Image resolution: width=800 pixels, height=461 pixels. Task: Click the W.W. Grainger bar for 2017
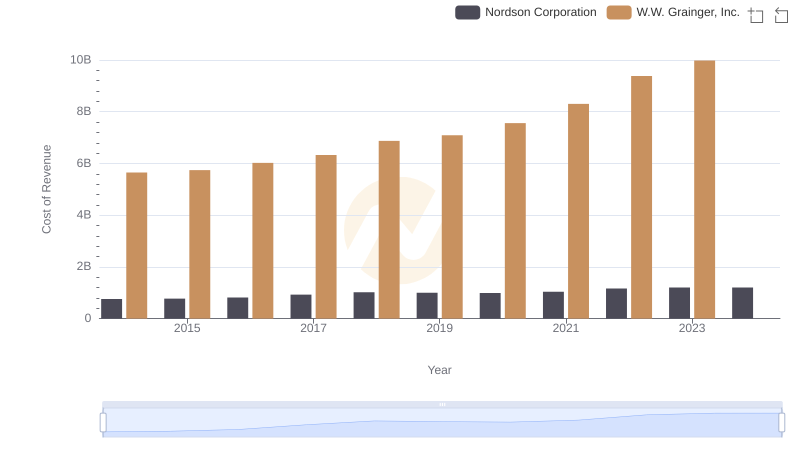pos(326,237)
